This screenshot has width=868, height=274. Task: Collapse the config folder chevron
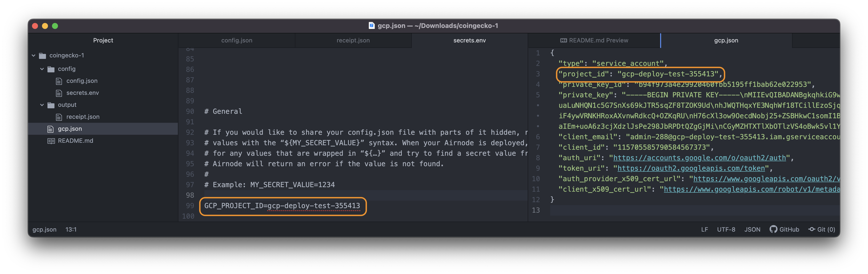42,69
